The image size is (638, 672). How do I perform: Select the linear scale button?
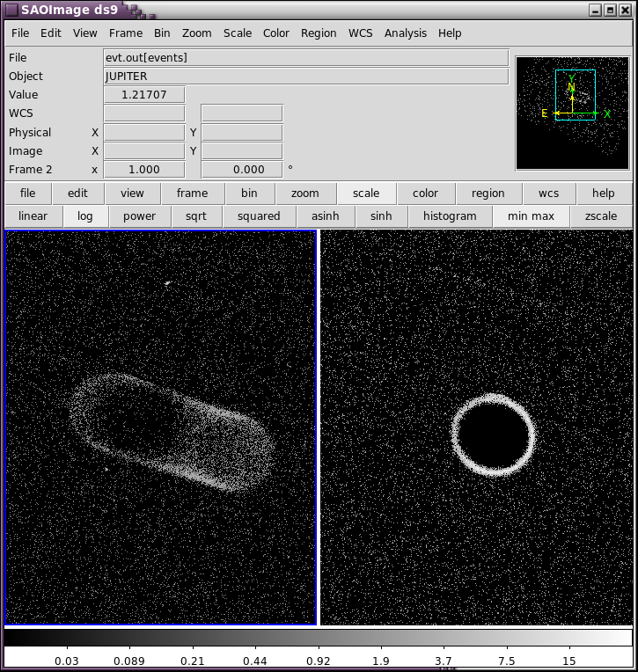pos(33,216)
